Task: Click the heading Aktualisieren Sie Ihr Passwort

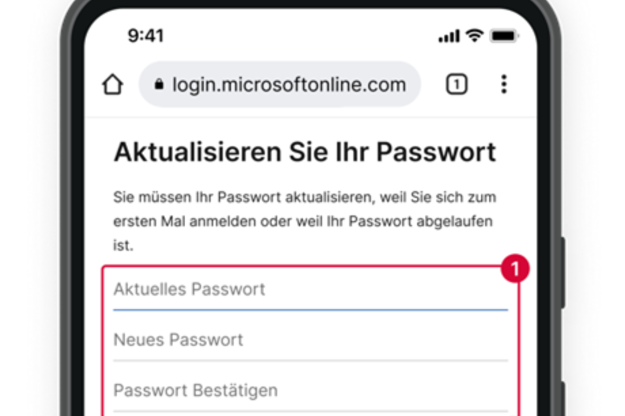Action: (305, 153)
